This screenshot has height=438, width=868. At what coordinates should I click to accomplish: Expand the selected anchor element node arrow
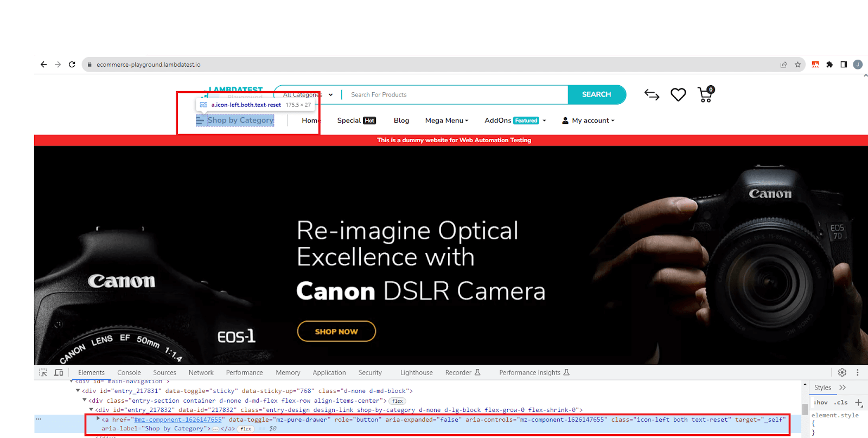pos(98,419)
